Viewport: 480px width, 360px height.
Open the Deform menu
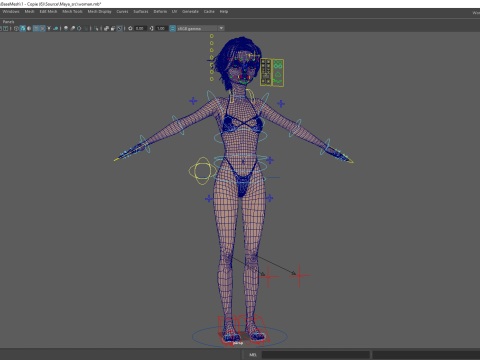pos(160,12)
